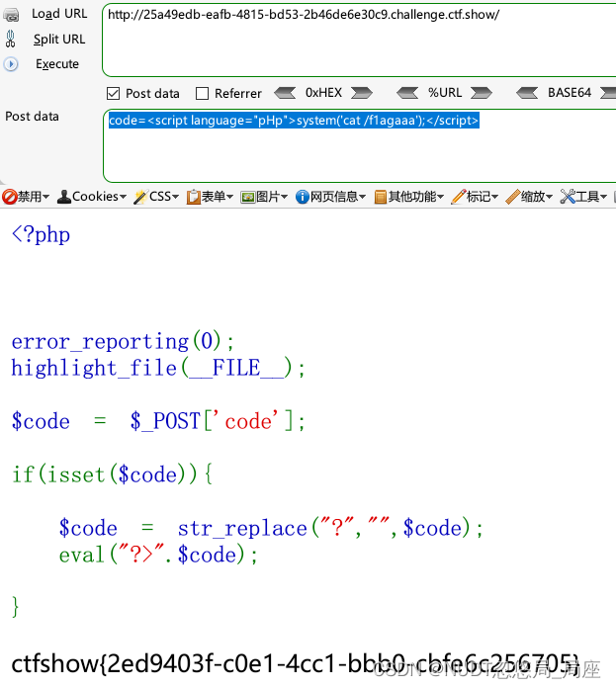Click the right arrow after 0xHEX

(x=362, y=93)
